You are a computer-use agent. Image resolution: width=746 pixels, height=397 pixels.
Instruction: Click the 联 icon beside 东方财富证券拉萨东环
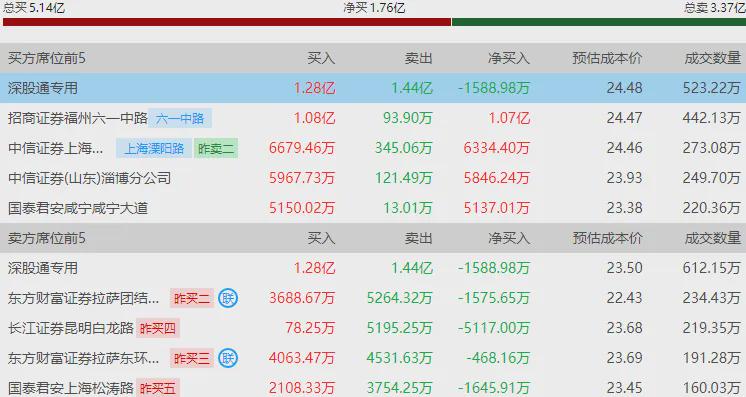(x=228, y=358)
